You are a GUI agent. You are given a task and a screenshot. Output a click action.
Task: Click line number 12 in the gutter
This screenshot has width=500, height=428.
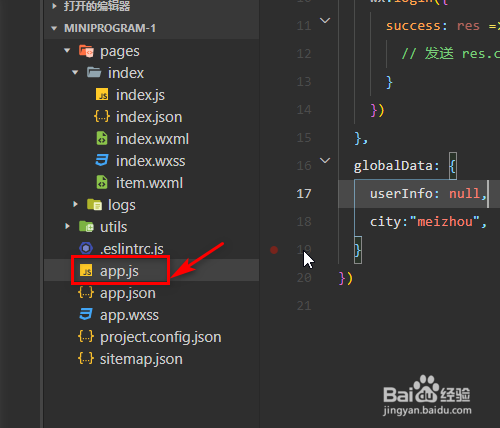304,54
